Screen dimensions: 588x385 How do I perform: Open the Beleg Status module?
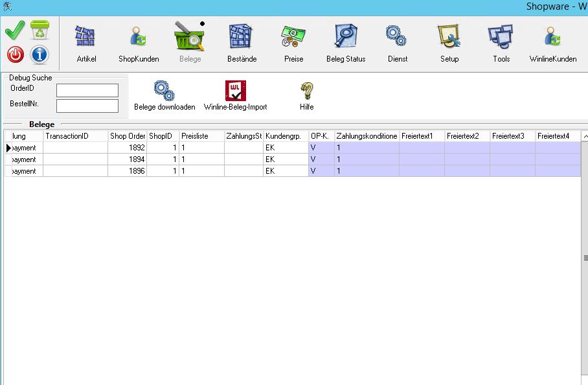point(346,43)
